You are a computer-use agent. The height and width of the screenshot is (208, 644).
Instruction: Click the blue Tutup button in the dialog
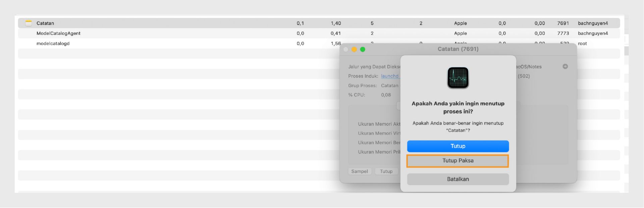click(x=458, y=146)
